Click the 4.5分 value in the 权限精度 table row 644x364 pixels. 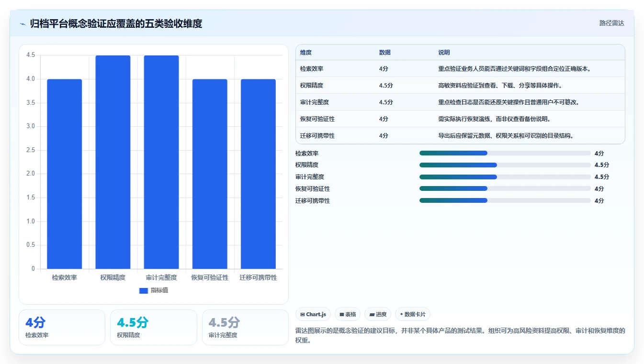(x=386, y=85)
